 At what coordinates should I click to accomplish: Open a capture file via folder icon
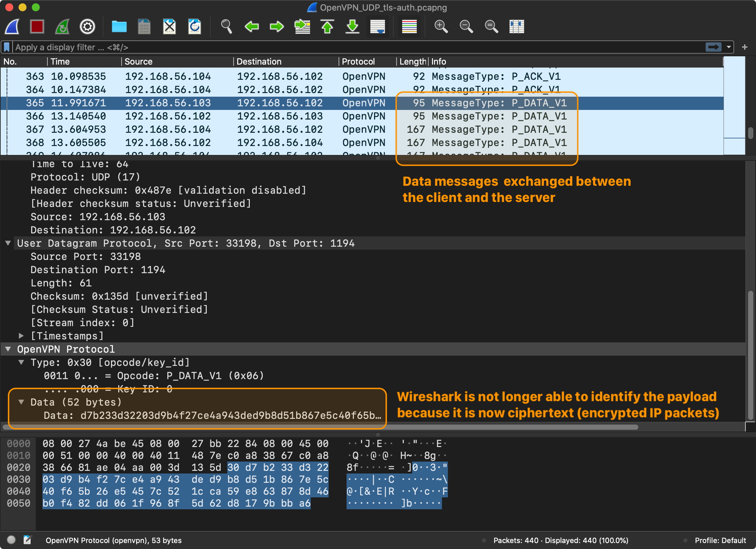tap(119, 26)
